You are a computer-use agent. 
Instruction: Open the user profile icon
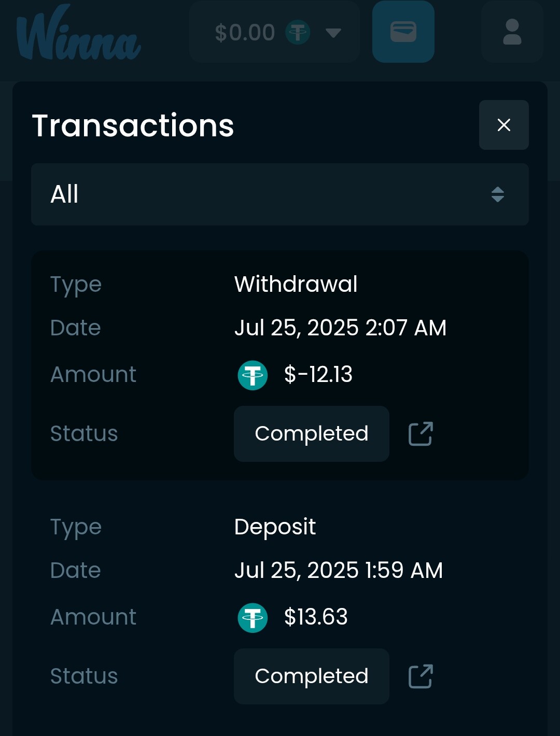point(512,32)
